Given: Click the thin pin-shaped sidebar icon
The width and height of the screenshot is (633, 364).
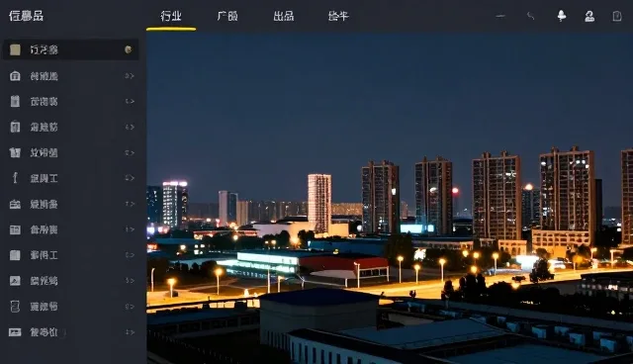Looking at the screenshot, I should pyautogui.click(x=15, y=178).
